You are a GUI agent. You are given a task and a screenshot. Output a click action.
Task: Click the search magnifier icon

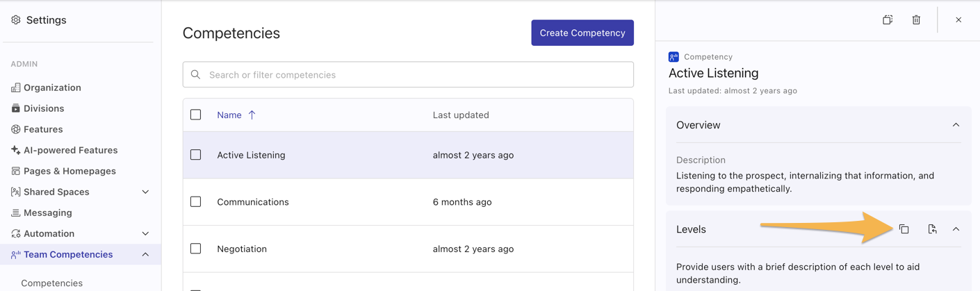(x=196, y=75)
